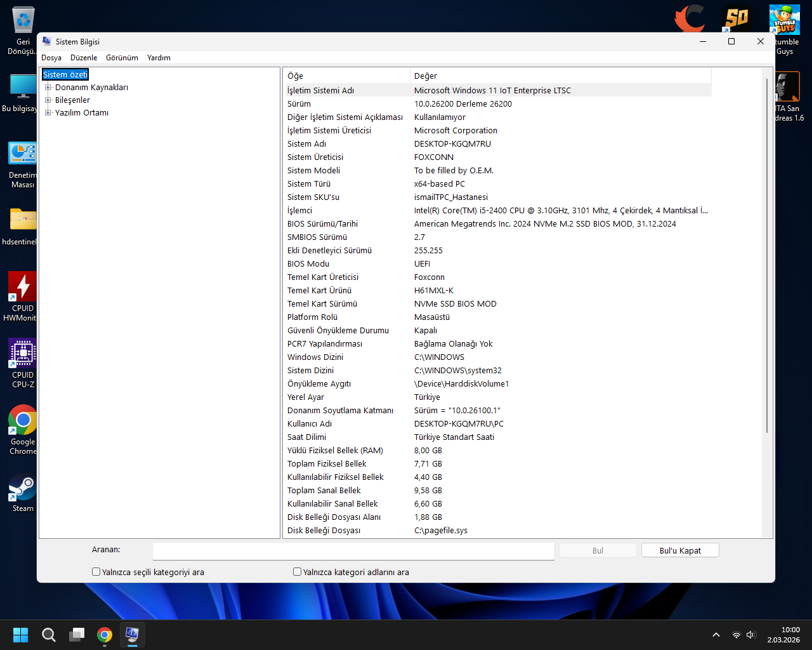
Task: Select the Sürüm row
Action: (497, 104)
